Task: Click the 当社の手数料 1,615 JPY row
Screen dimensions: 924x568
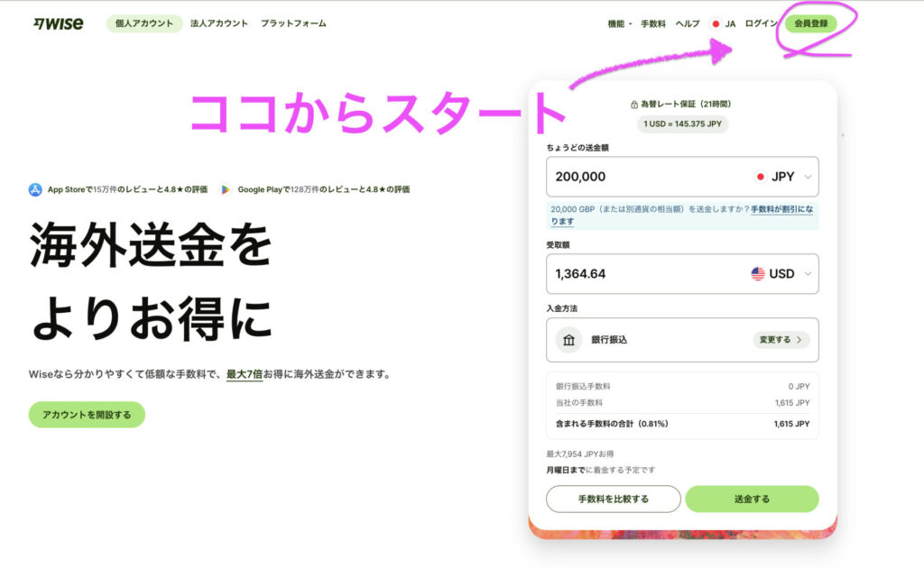Action: tap(682, 403)
